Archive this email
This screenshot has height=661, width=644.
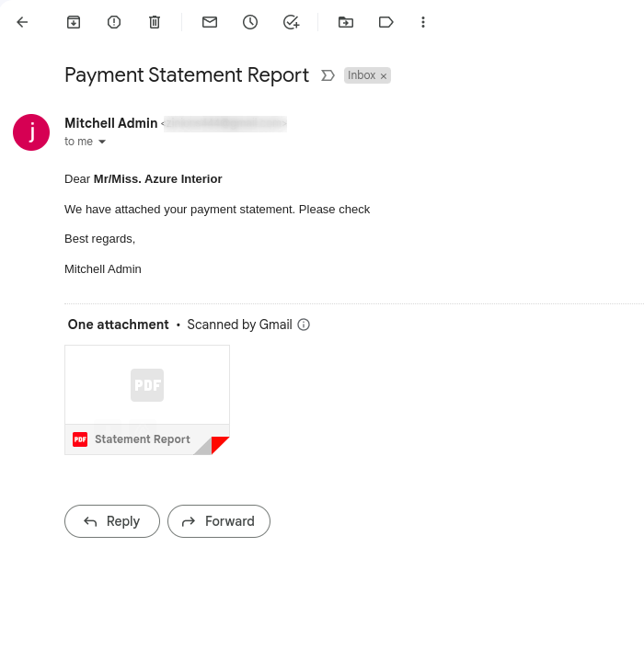[74, 22]
